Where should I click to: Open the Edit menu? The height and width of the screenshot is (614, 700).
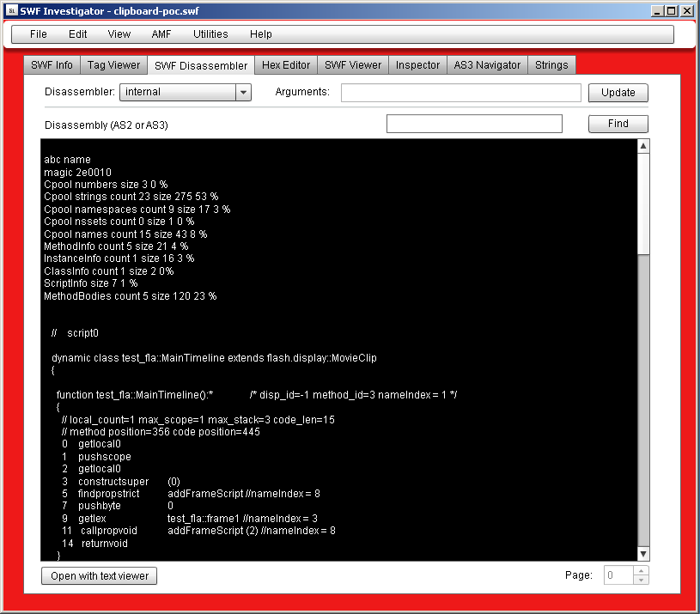pyautogui.click(x=78, y=34)
